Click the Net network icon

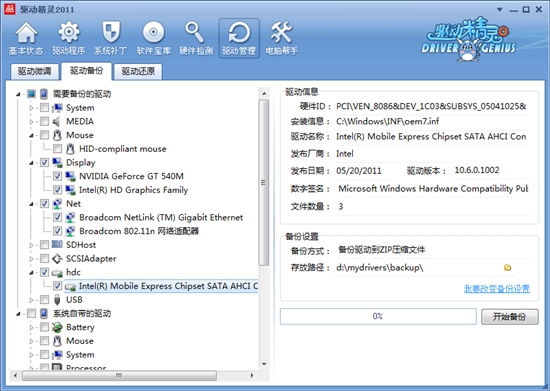click(x=57, y=203)
